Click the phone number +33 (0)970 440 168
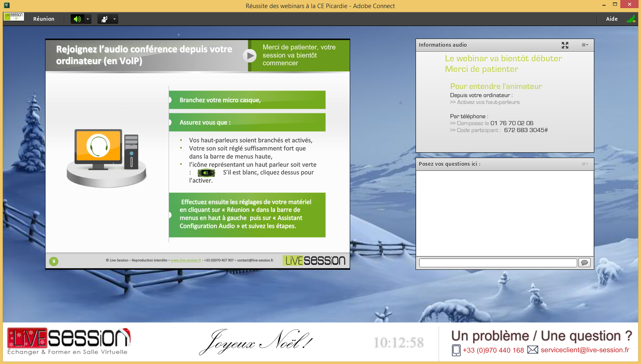The image size is (641, 364). pos(493,350)
